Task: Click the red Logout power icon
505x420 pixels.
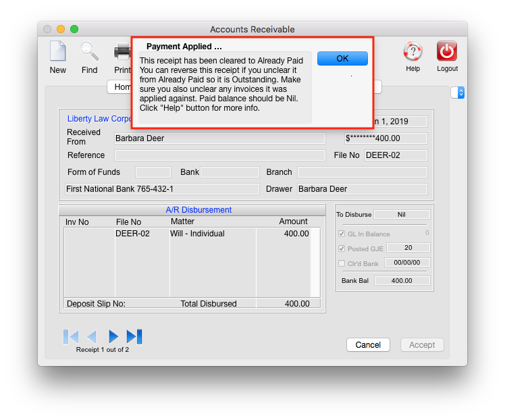Action: 447,52
